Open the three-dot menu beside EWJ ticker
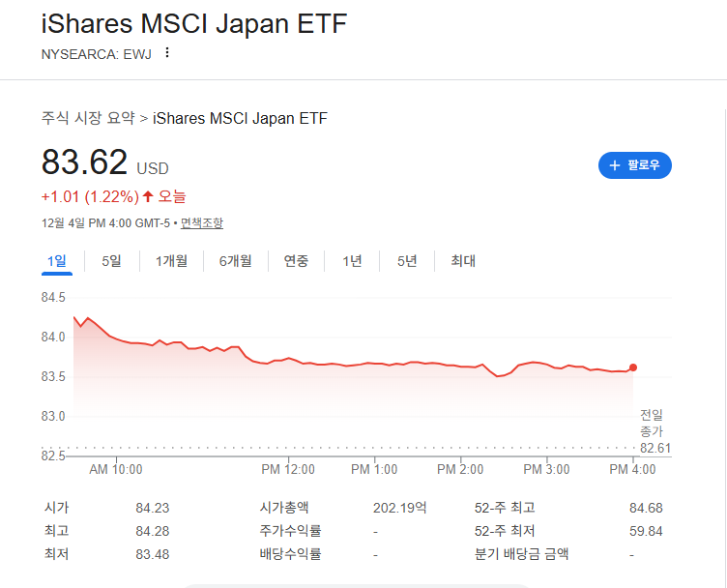The height and width of the screenshot is (588, 727). click(x=167, y=53)
